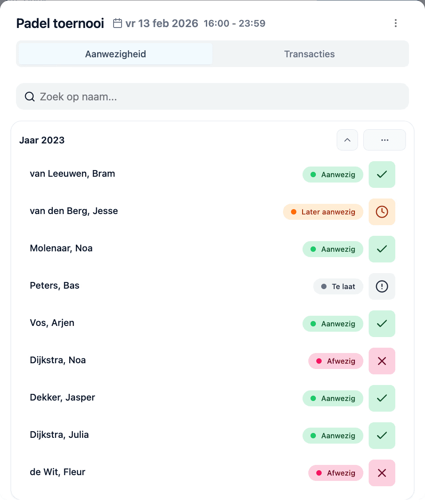Image resolution: width=425 pixels, height=504 pixels.
Task: Select the exclamation icon next to Bas Peters
Action: click(382, 286)
